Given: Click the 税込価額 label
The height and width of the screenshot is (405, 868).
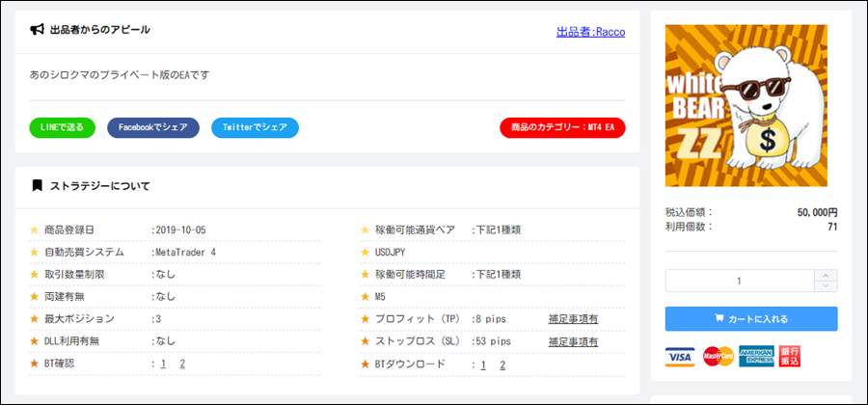Looking at the screenshot, I should [690, 212].
